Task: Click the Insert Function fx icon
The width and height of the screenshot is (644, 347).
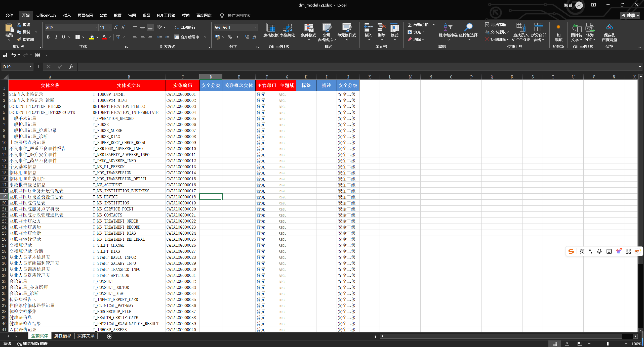Action: pos(71,67)
